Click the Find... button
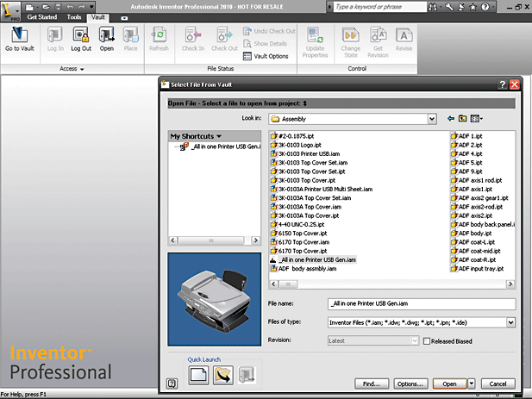 372,383
